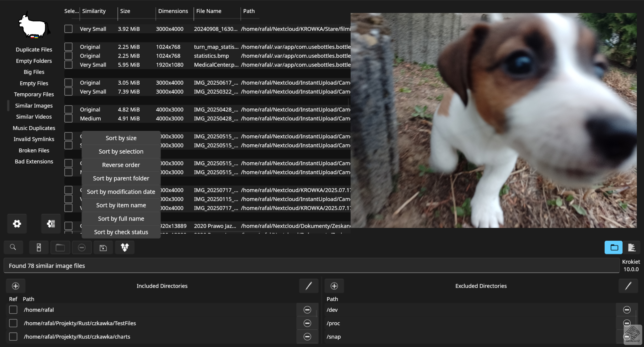Click the move files folder toolbar icon

pyautogui.click(x=60, y=247)
